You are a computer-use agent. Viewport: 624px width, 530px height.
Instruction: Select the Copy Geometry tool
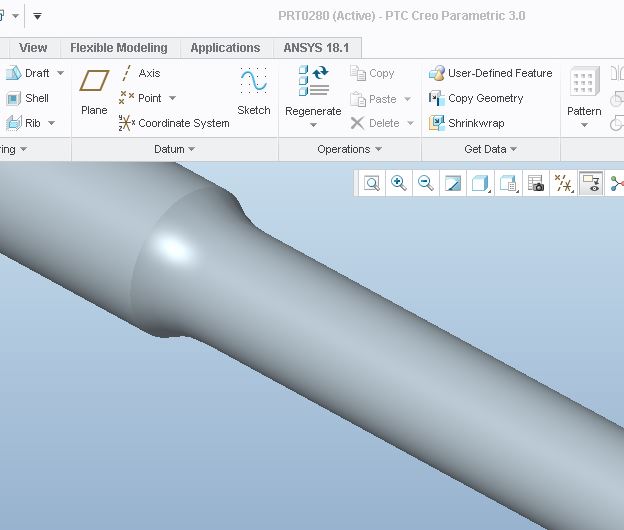point(476,98)
